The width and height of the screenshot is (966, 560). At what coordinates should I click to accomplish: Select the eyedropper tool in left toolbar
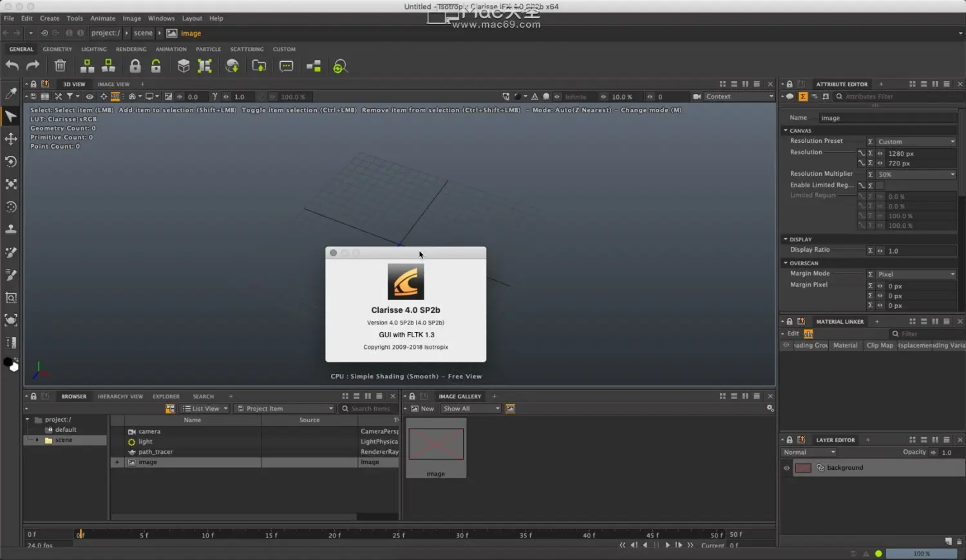coord(11,93)
